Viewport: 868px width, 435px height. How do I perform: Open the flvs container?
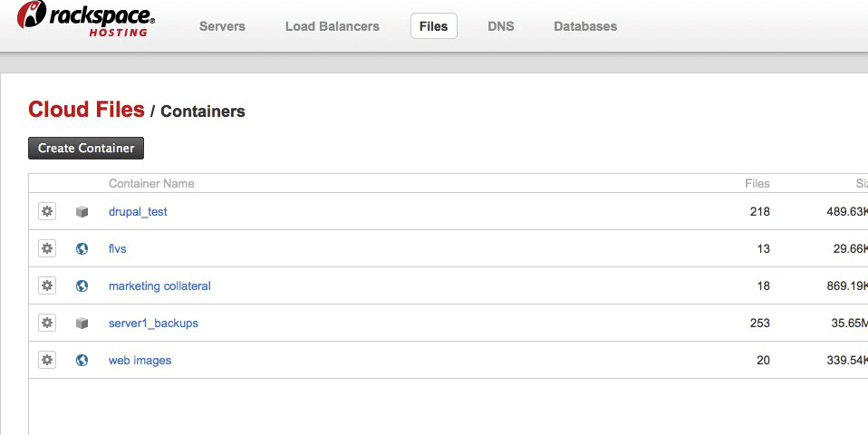coord(118,248)
